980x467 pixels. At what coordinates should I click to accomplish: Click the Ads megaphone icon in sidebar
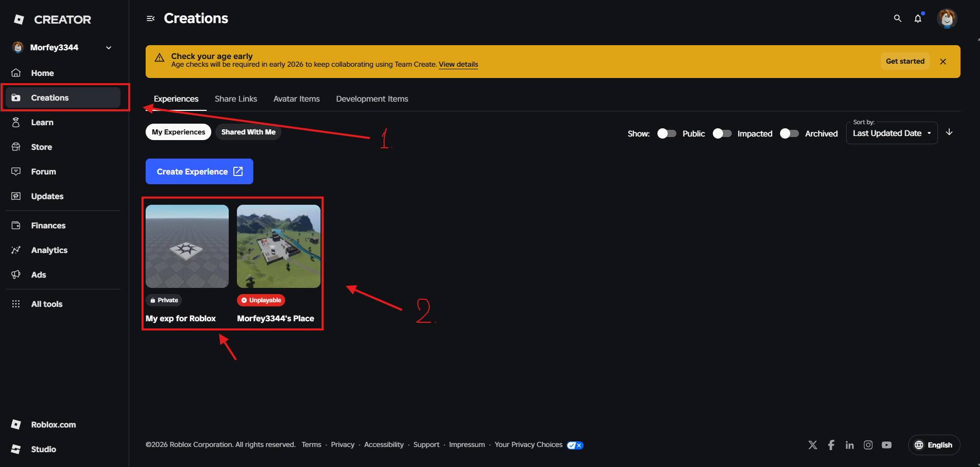pos(16,275)
